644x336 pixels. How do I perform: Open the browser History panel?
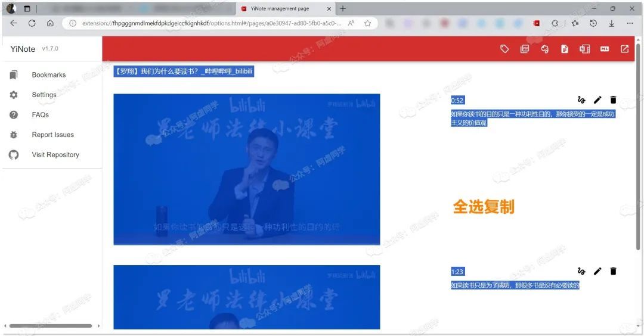pyautogui.click(x=593, y=23)
